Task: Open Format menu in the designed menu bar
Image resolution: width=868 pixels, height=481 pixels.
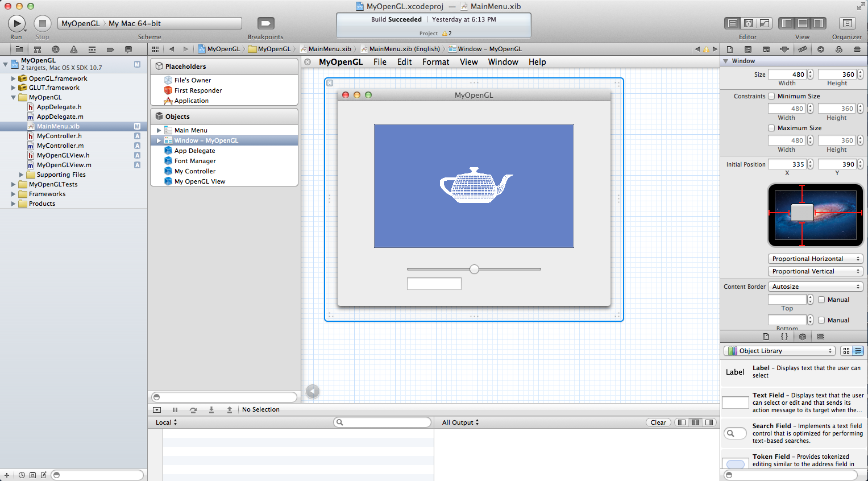Action: click(x=435, y=62)
